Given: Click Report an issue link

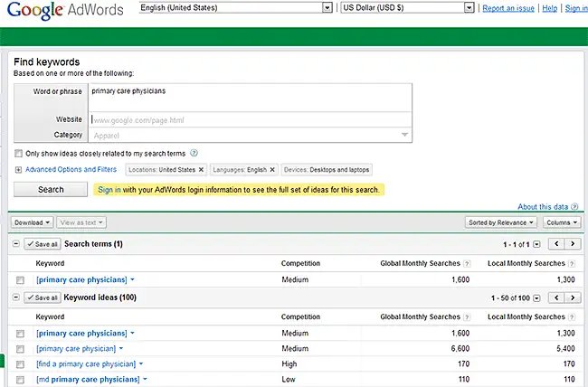Looking at the screenshot, I should pos(508,8).
